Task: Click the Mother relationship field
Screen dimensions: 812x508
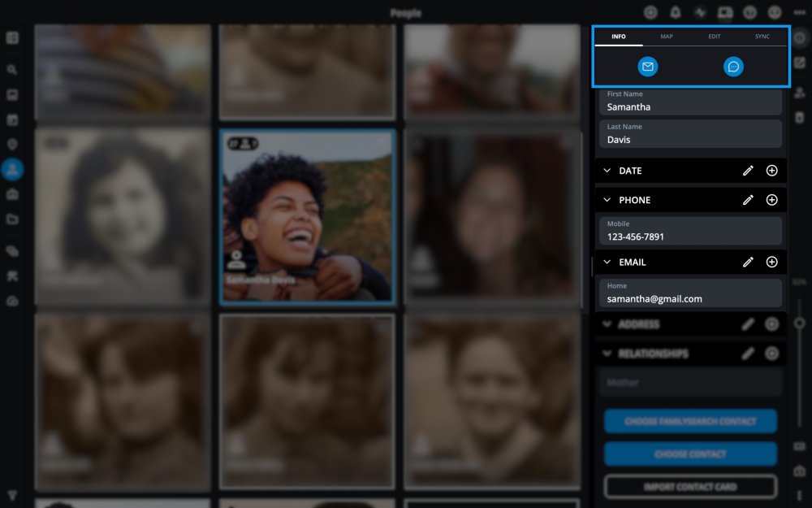Action: click(690, 383)
